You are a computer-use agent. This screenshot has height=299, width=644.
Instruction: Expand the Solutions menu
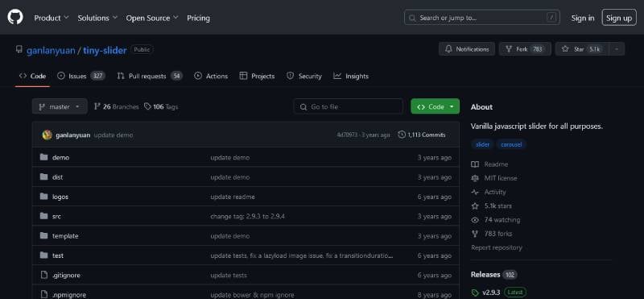point(97,18)
